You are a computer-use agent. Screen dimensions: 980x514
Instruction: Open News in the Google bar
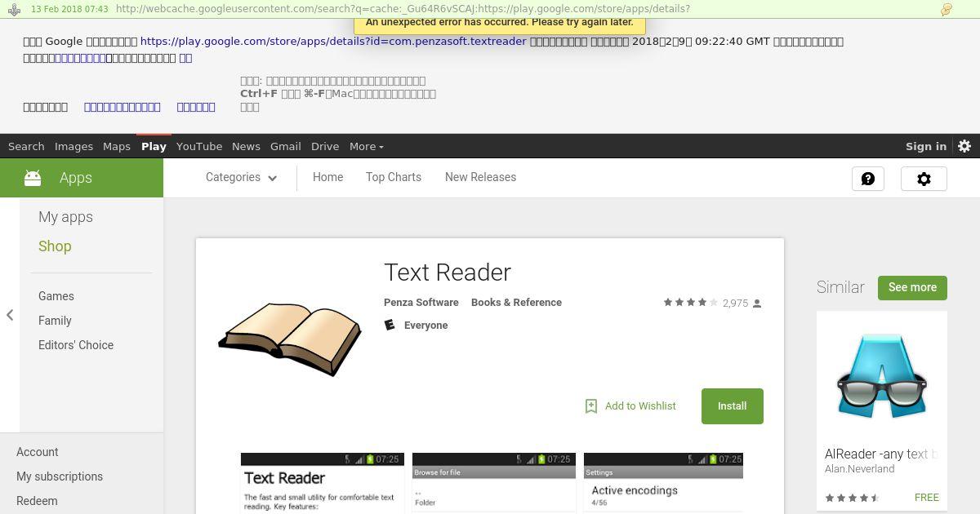click(246, 146)
